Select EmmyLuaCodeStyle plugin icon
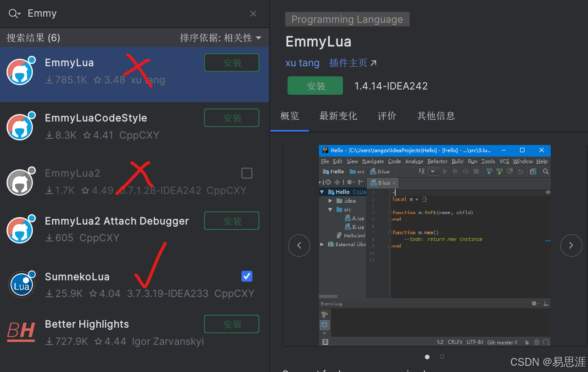The width and height of the screenshot is (588, 372). click(20, 126)
